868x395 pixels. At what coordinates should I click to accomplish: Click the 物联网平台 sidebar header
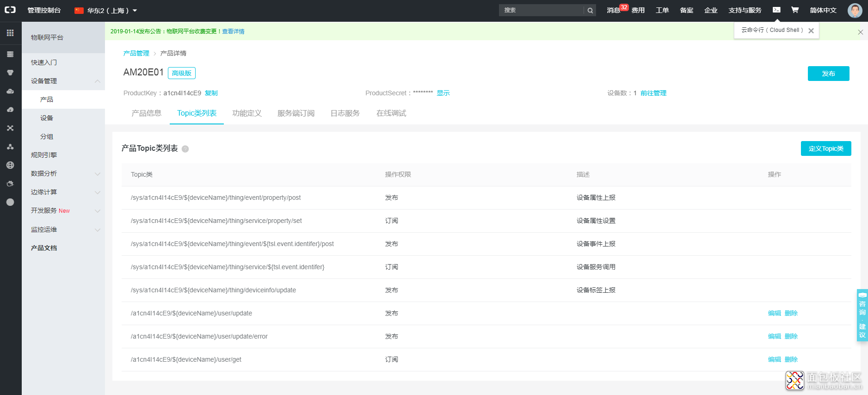[63, 37]
